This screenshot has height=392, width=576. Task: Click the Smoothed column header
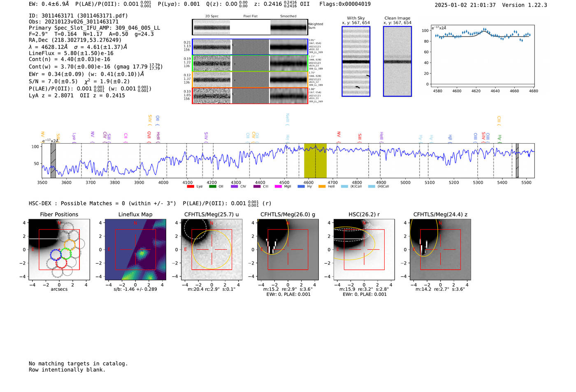coord(288,16)
